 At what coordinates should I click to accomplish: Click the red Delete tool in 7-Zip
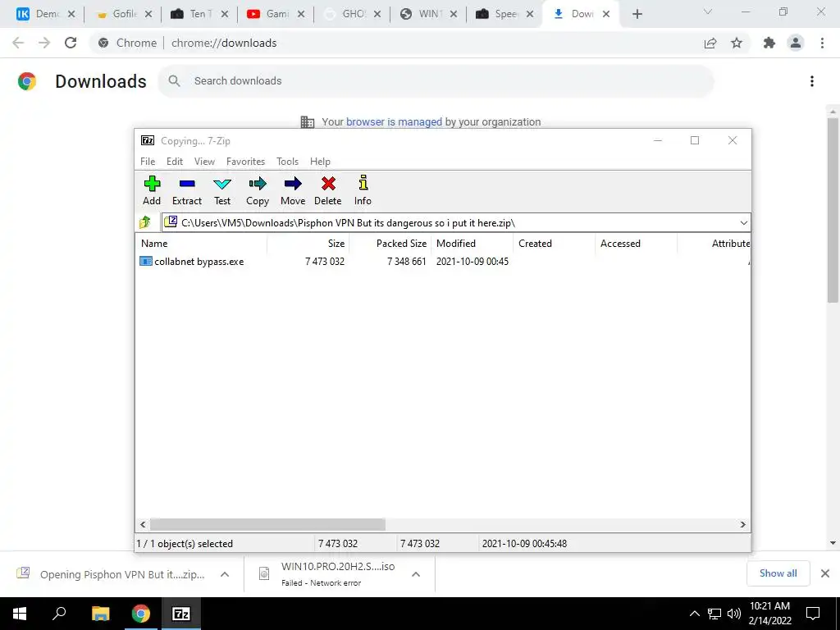coord(328,190)
